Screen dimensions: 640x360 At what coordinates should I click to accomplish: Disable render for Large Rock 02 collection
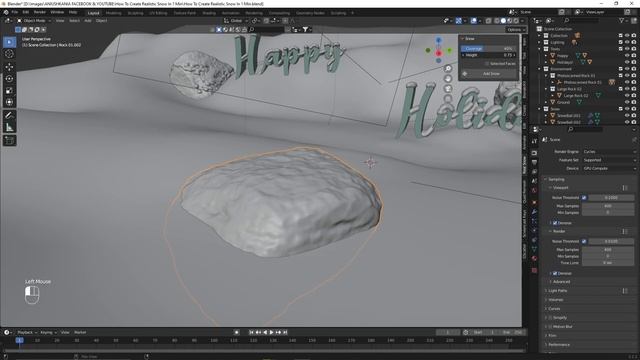point(633,89)
